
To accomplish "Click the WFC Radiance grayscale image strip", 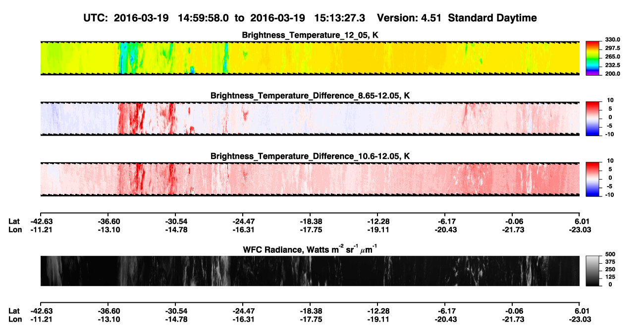I will pos(310,271).
